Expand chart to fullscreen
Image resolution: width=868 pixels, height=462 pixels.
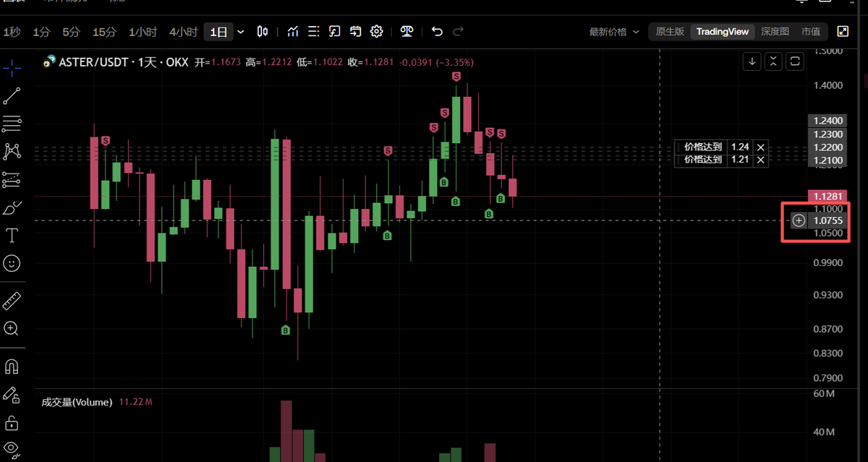click(x=843, y=31)
